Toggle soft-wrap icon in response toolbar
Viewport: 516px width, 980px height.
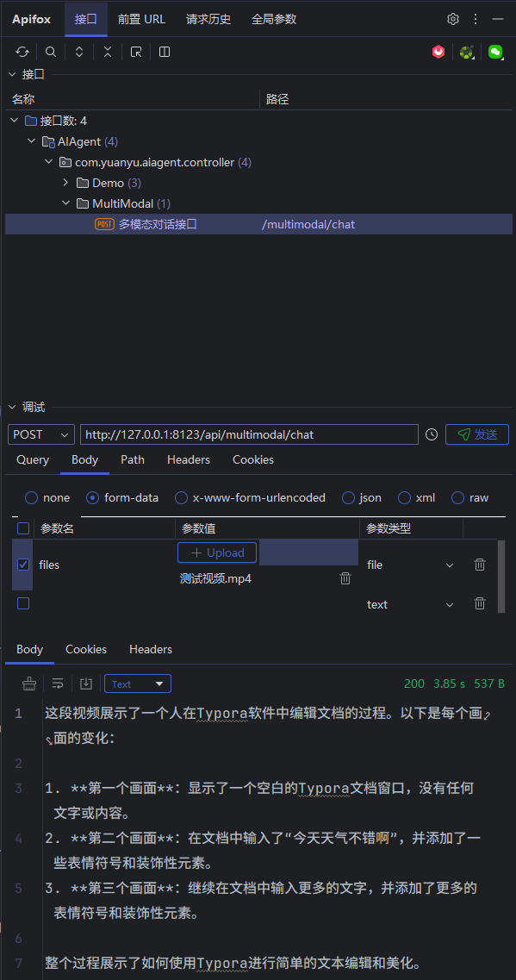click(58, 684)
